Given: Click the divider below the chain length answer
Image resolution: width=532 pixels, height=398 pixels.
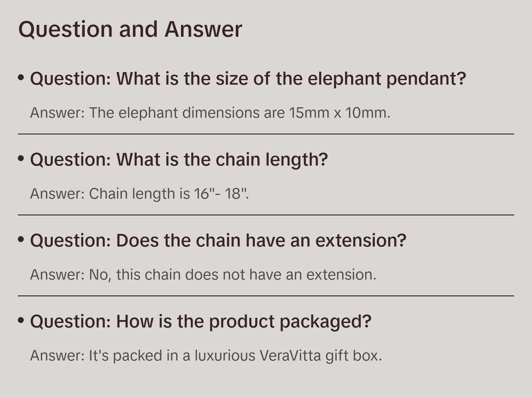Looking at the screenshot, I should [266, 215].
